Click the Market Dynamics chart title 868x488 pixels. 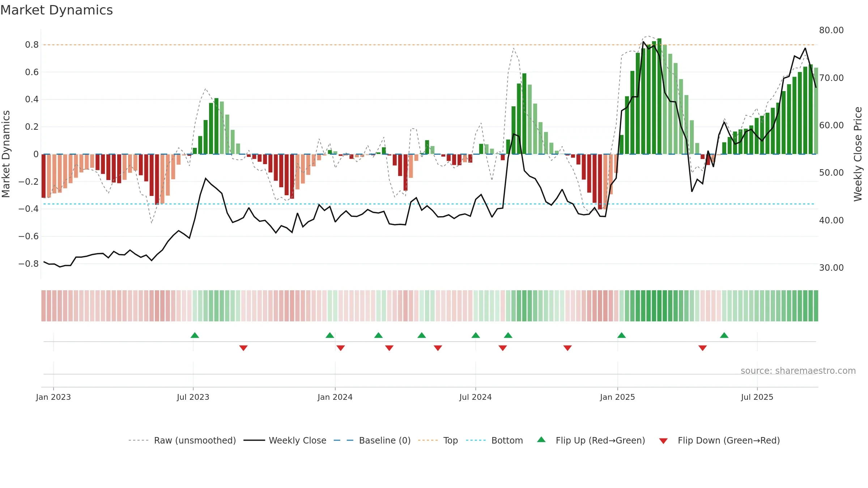56,10
